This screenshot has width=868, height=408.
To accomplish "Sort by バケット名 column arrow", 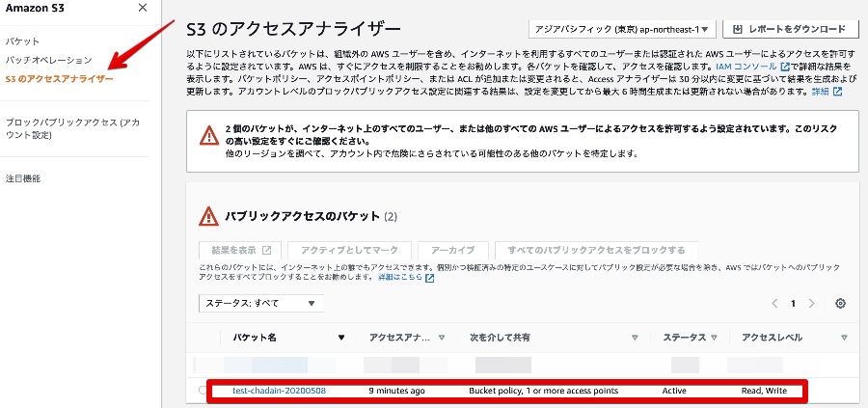I will [341, 338].
